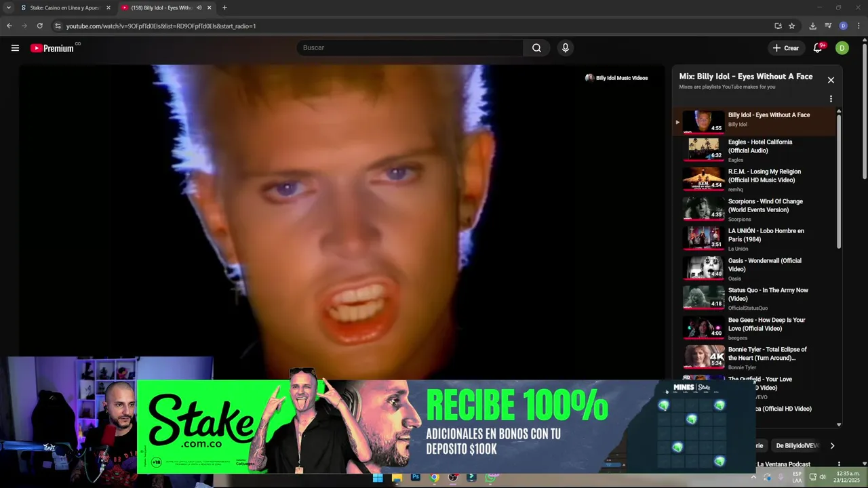The image size is (868, 488).
Task: Open the clock and date panel
Action: coord(848,476)
